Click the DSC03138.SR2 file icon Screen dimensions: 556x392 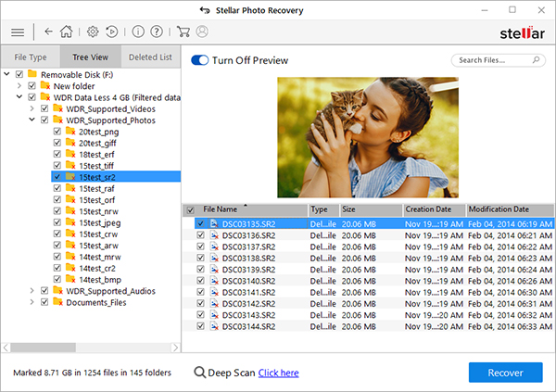pos(214,258)
